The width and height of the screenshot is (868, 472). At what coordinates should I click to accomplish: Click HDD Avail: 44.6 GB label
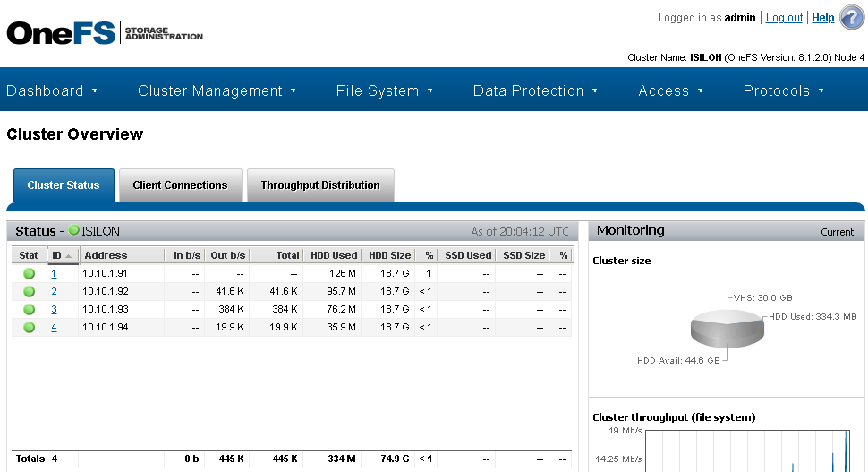(678, 361)
